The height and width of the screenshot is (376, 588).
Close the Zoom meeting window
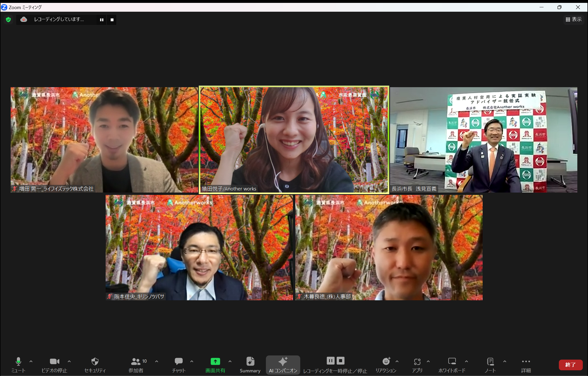click(578, 7)
